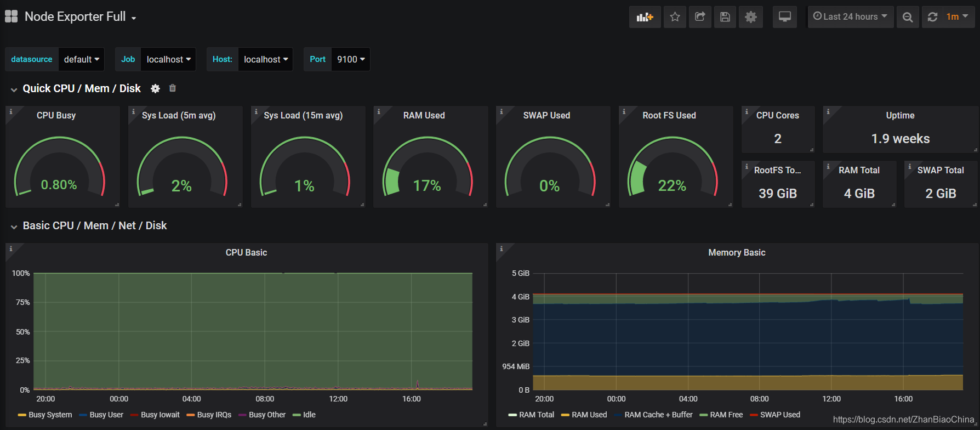
Task: Delete the Quick CPU / Mem / Disk row
Action: tap(173, 88)
